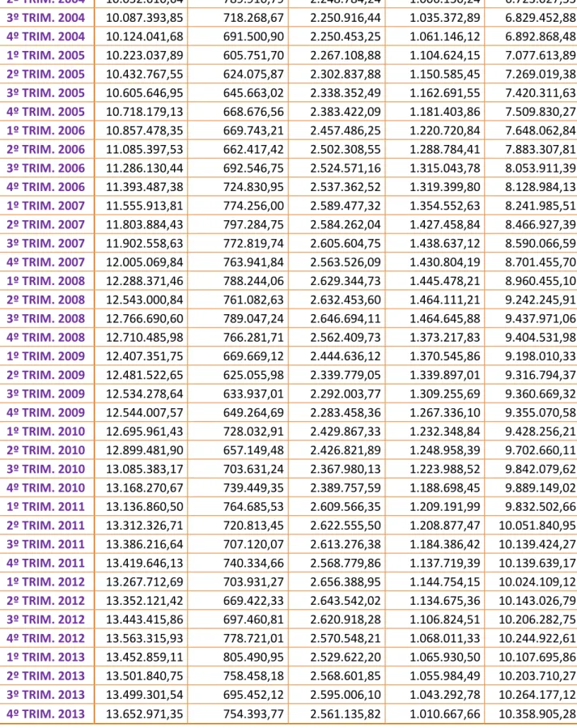Select the 3º TRIM. 2004 row label
This screenshot has height=728, width=577.
coord(46,18)
